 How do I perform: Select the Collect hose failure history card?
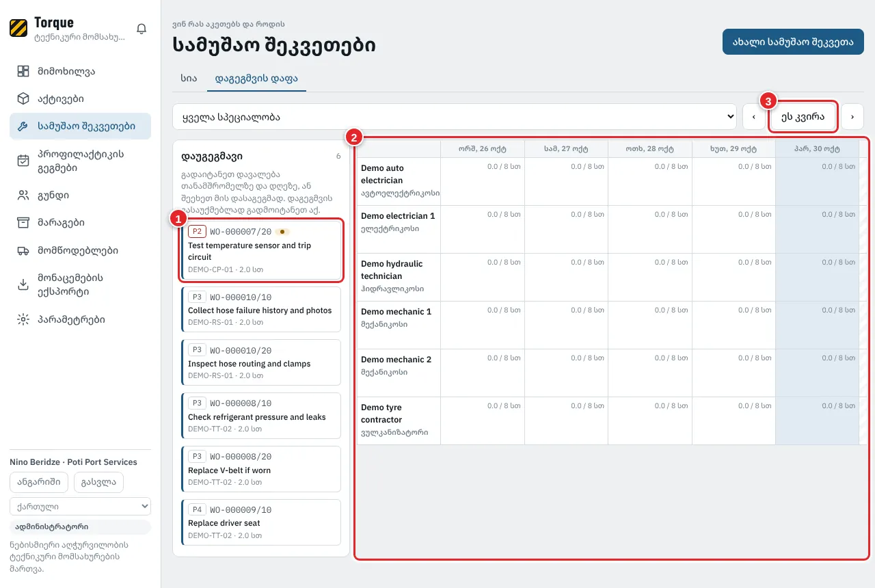pyautogui.click(x=261, y=310)
